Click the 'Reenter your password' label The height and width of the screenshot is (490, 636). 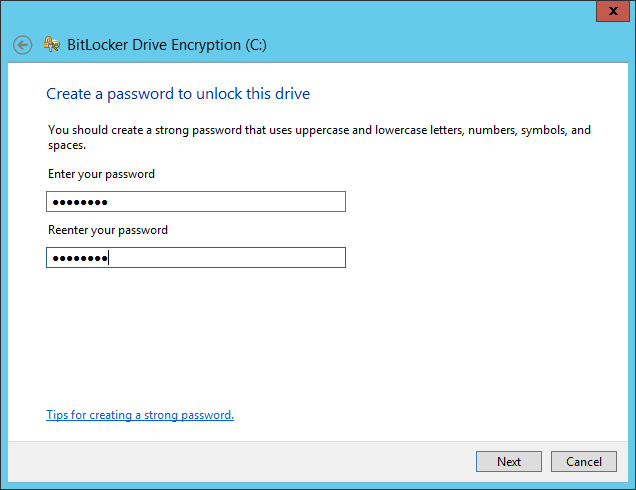pyautogui.click(x=108, y=230)
